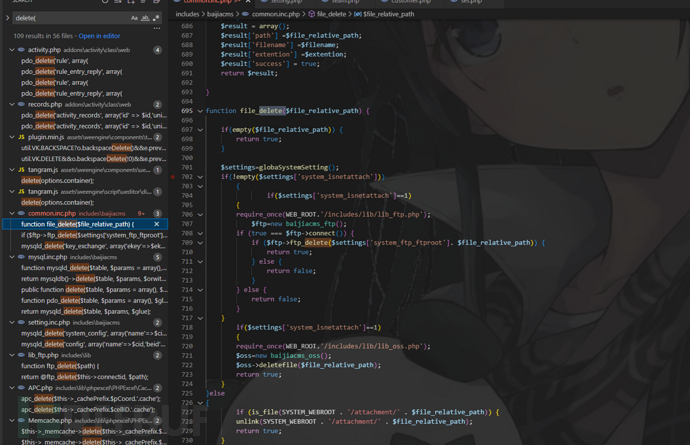This screenshot has width=690, height=445.
Task: Collapse setting.inc.php search results
Action: (12, 322)
